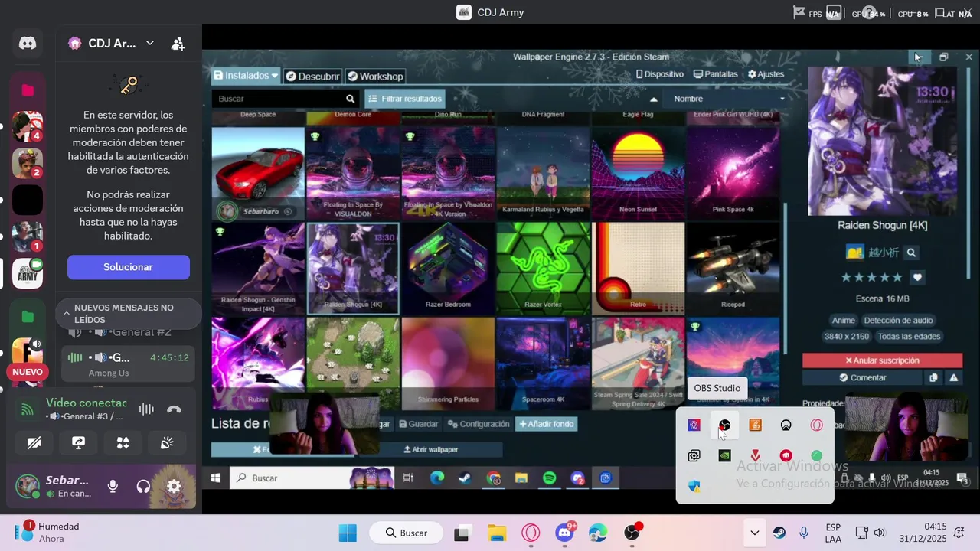Expand the green server folder
Image resolution: width=980 pixels, height=551 pixels.
28,317
